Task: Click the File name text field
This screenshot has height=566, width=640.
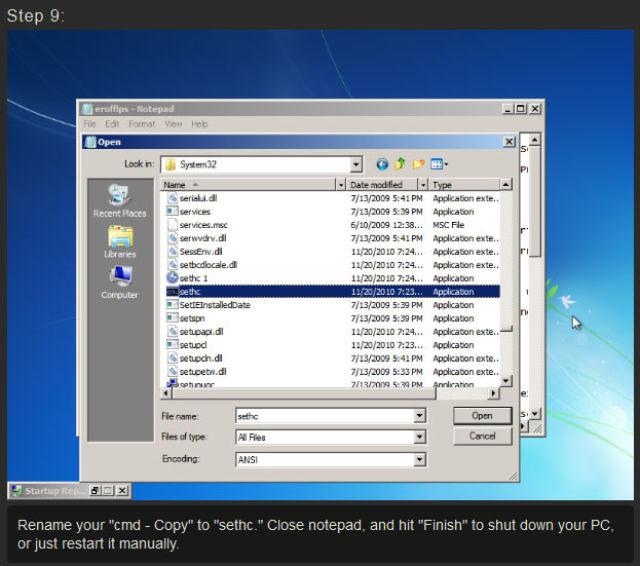Action: 322,415
